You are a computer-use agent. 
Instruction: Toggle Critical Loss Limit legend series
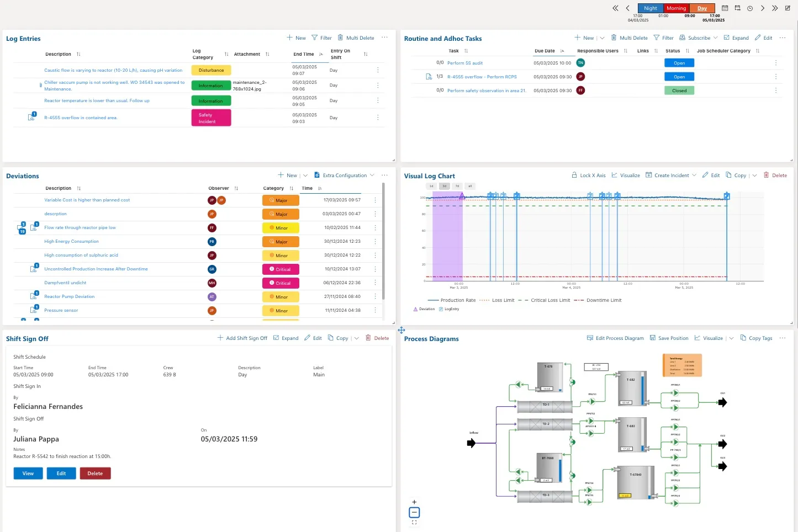(x=543, y=300)
